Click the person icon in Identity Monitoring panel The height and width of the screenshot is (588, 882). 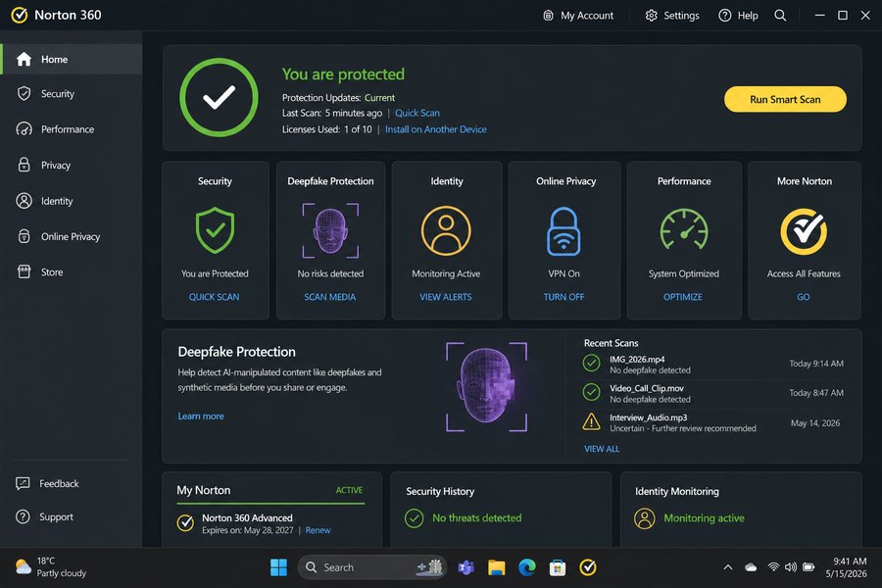click(645, 518)
